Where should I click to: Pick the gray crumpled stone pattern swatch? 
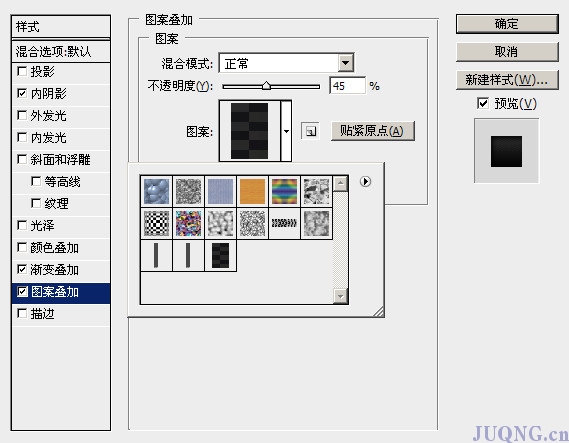point(316,191)
